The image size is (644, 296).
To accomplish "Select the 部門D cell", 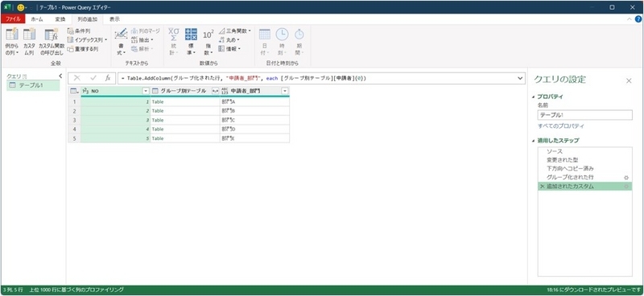I will 254,129.
